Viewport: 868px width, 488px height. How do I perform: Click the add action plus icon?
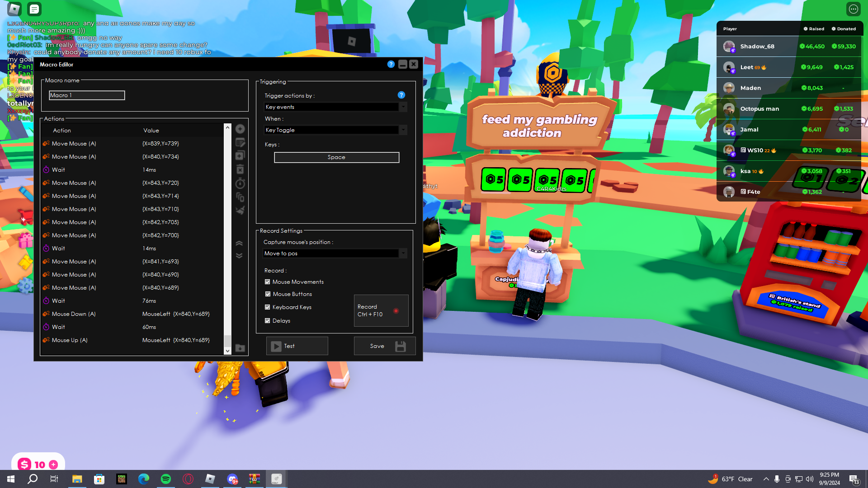point(240,129)
